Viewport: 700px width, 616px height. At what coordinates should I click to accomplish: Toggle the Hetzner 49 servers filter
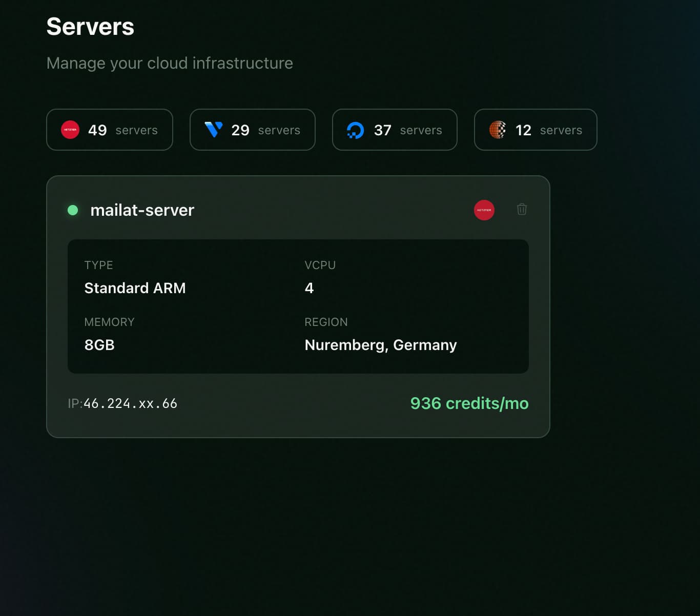point(109,130)
